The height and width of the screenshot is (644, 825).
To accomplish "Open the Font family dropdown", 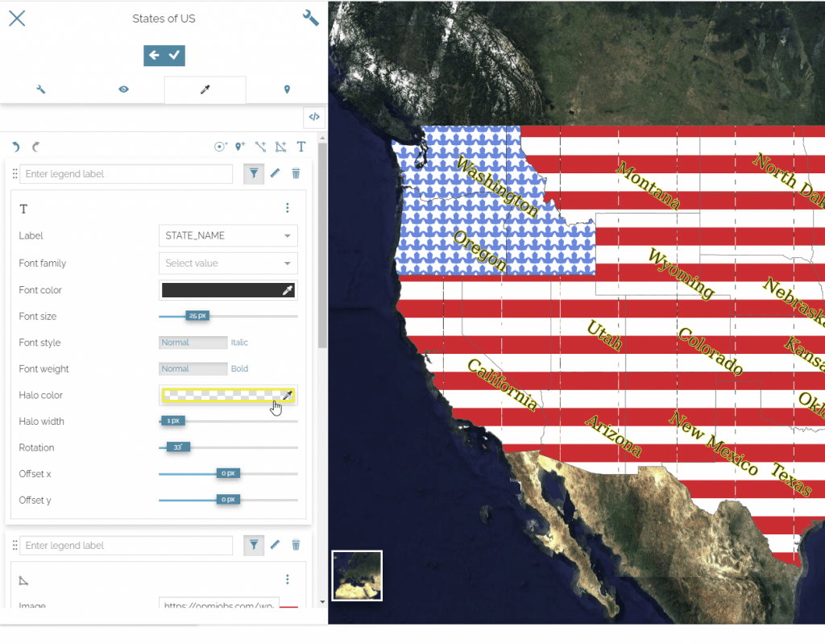I will [x=228, y=264].
